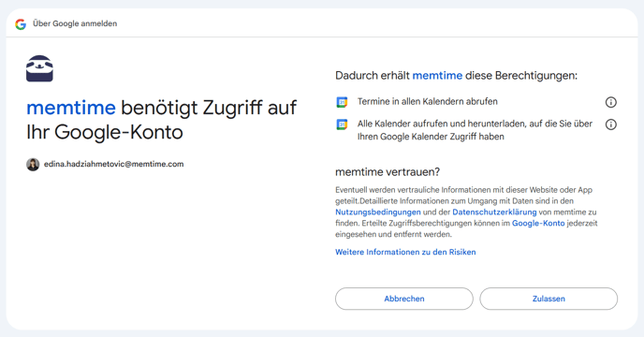
Task: Click the memtime link in the main heading
Action: point(71,108)
